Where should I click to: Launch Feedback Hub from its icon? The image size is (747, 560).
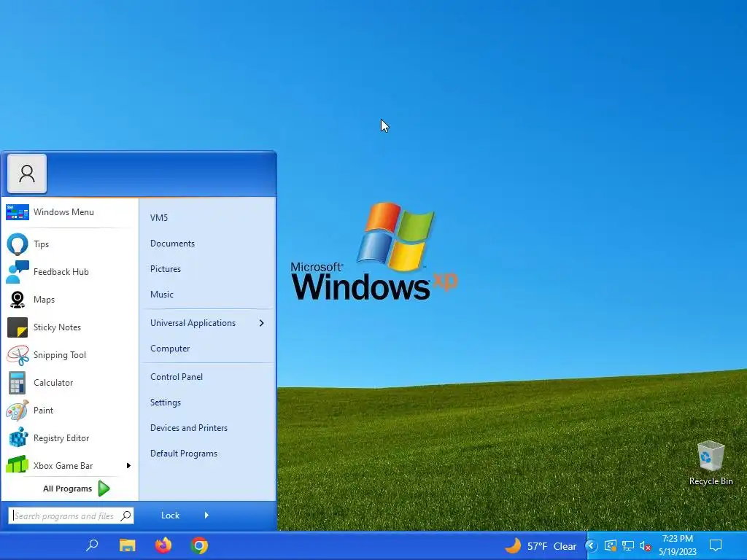[x=18, y=272]
